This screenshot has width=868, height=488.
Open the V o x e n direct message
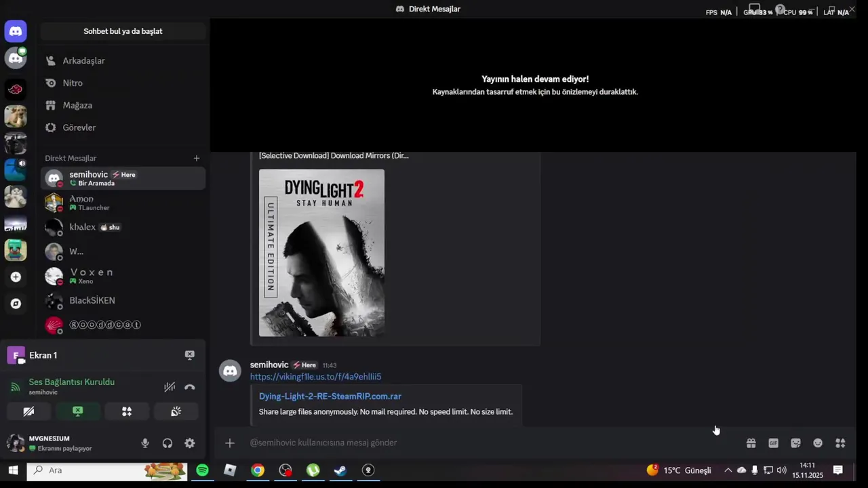point(123,276)
